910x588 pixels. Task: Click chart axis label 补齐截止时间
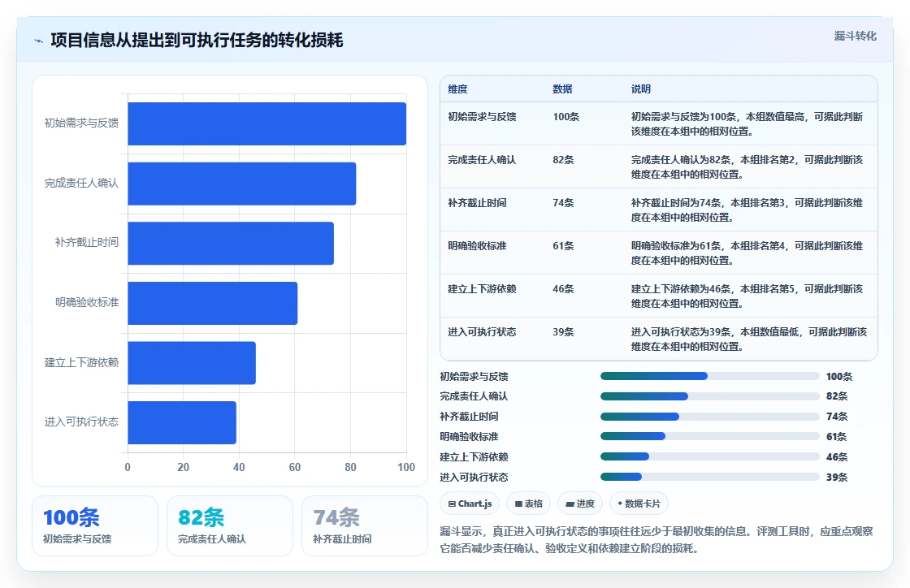coord(86,242)
